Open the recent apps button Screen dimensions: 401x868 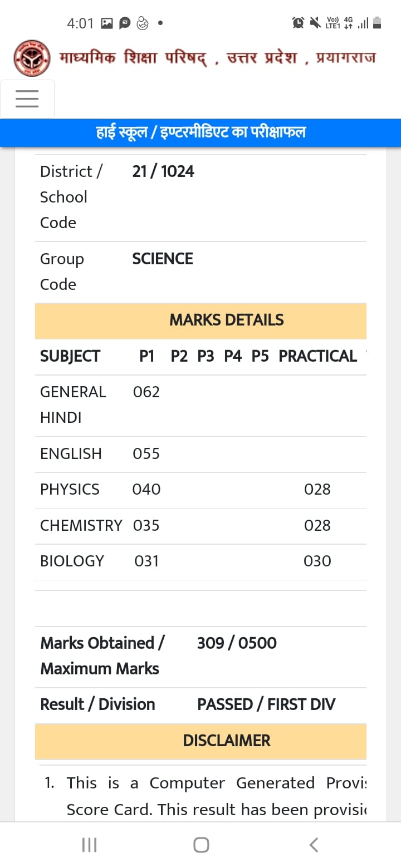(x=89, y=845)
